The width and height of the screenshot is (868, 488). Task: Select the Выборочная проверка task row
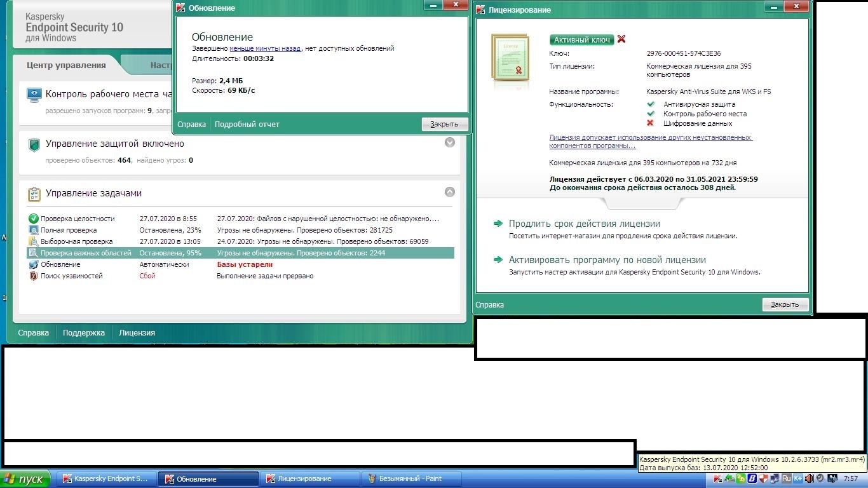(240, 241)
